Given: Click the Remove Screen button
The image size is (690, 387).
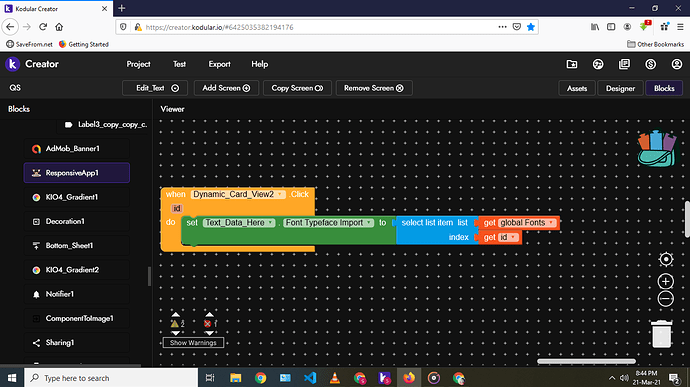Looking at the screenshot, I should 374,88.
